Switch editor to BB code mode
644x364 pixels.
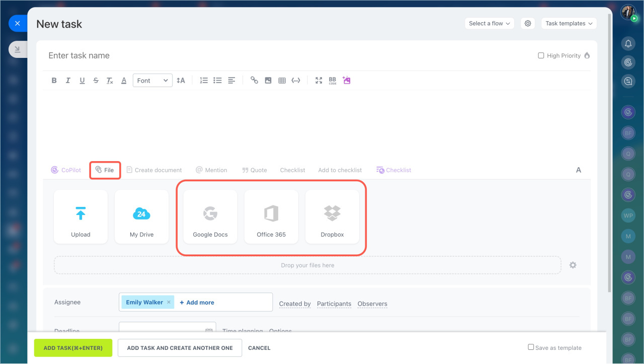(333, 81)
